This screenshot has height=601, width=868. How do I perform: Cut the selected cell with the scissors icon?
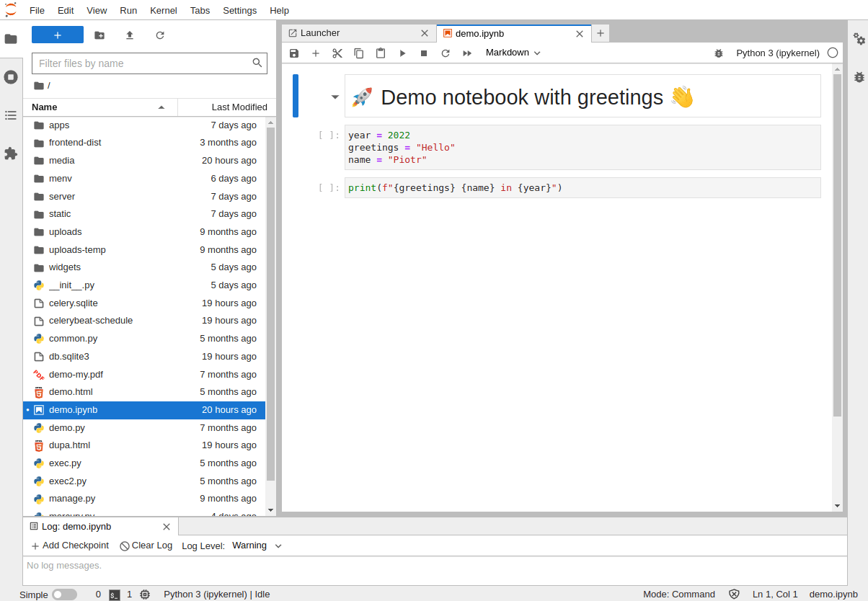coord(337,53)
